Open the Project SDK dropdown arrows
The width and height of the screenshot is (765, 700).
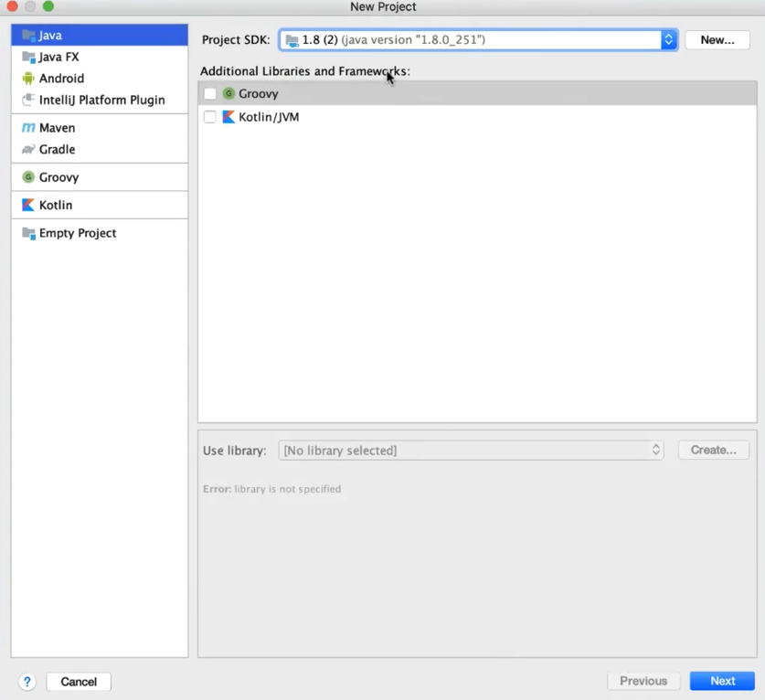pyautogui.click(x=668, y=39)
